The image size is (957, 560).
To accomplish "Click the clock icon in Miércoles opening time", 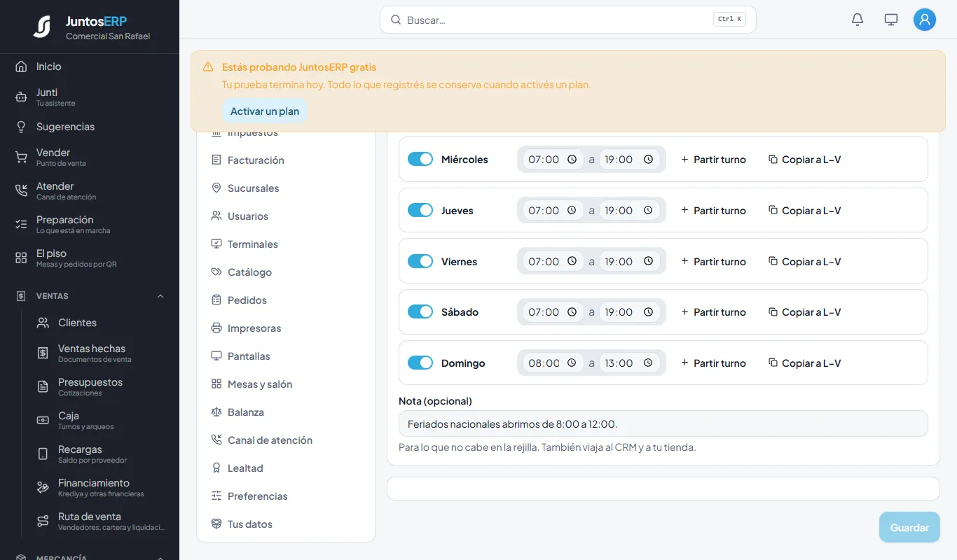I will [572, 160].
